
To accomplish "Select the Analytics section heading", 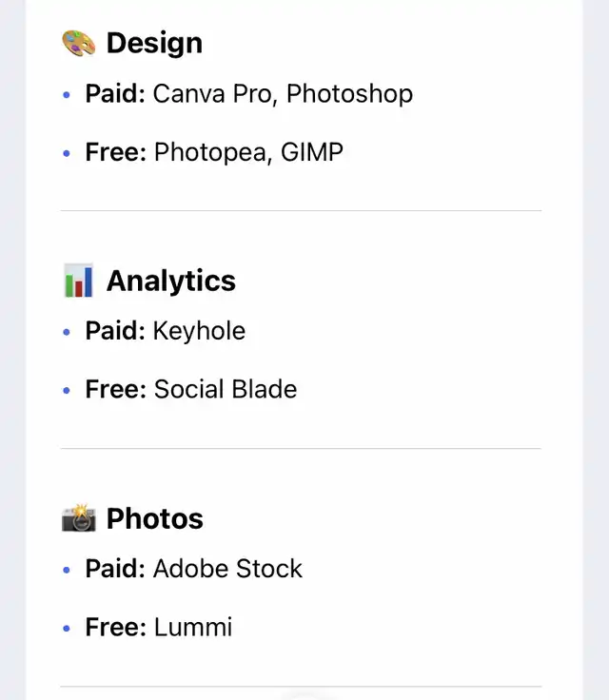I will click(x=171, y=281).
